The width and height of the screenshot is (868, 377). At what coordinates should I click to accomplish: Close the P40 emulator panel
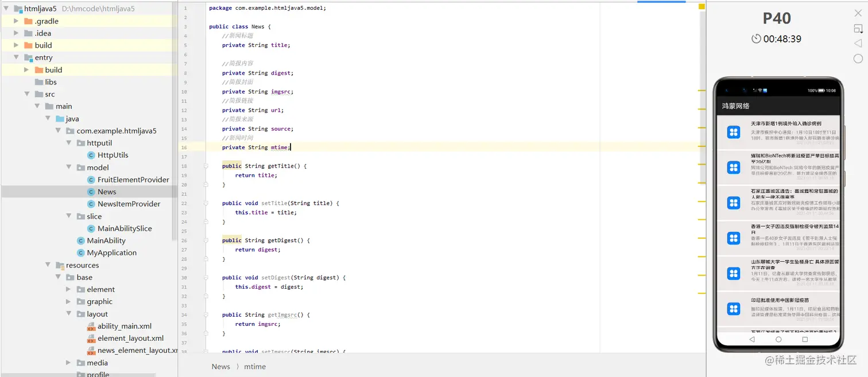pos(858,13)
